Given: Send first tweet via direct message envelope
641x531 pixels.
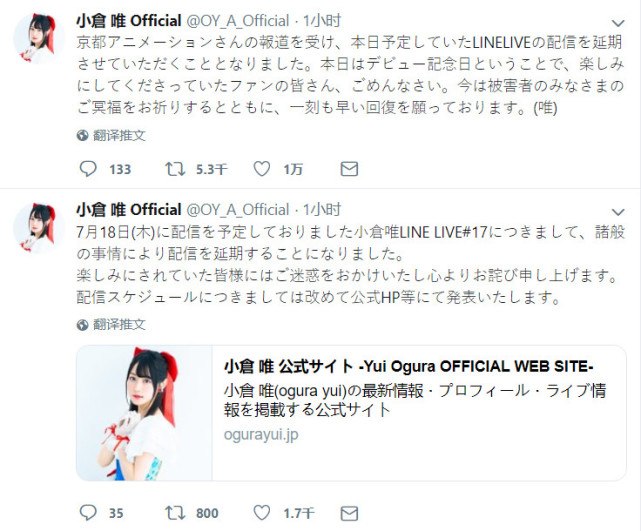Looking at the screenshot, I should (349, 169).
